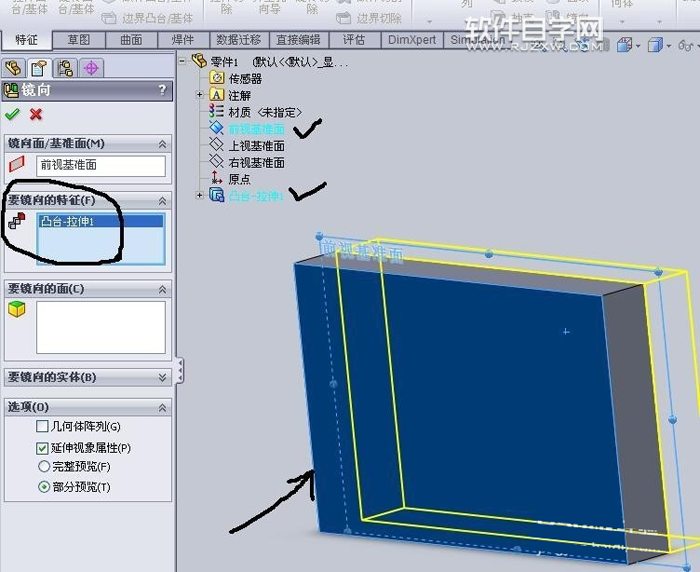Switch to the 曲面 tab
The width and height of the screenshot is (700, 572).
tap(131, 40)
